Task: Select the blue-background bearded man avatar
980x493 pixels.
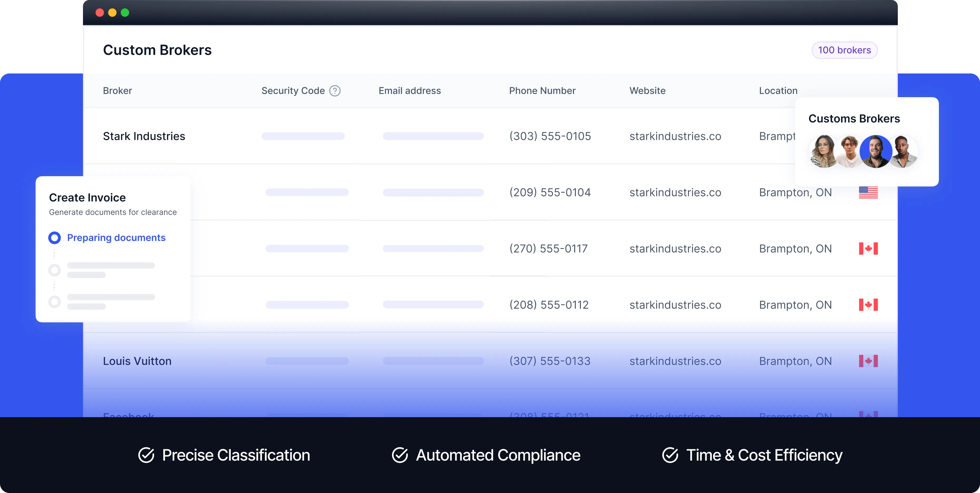Action: [x=876, y=151]
